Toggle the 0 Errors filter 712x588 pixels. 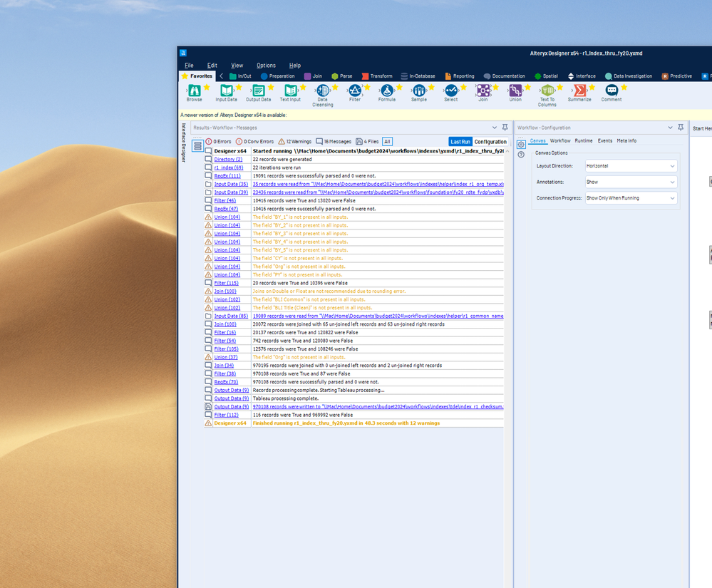click(x=218, y=142)
